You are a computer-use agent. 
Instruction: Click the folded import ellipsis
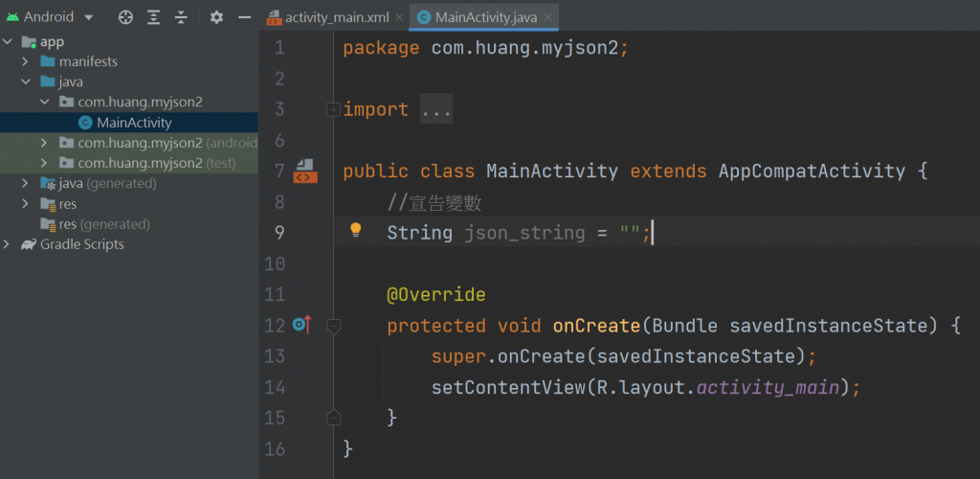click(x=435, y=109)
